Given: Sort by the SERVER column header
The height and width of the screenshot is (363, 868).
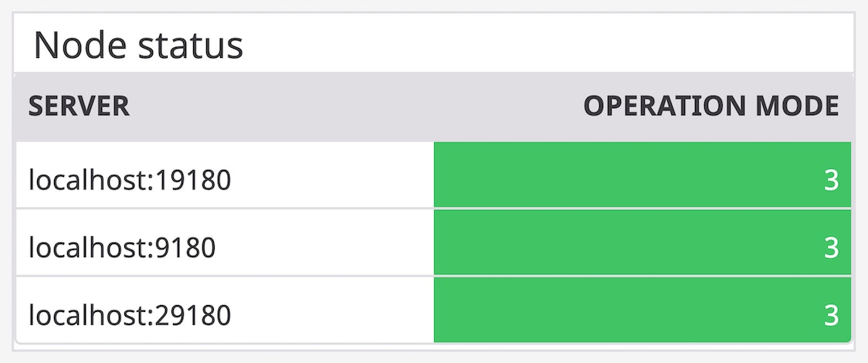Looking at the screenshot, I should pyautogui.click(x=79, y=107).
